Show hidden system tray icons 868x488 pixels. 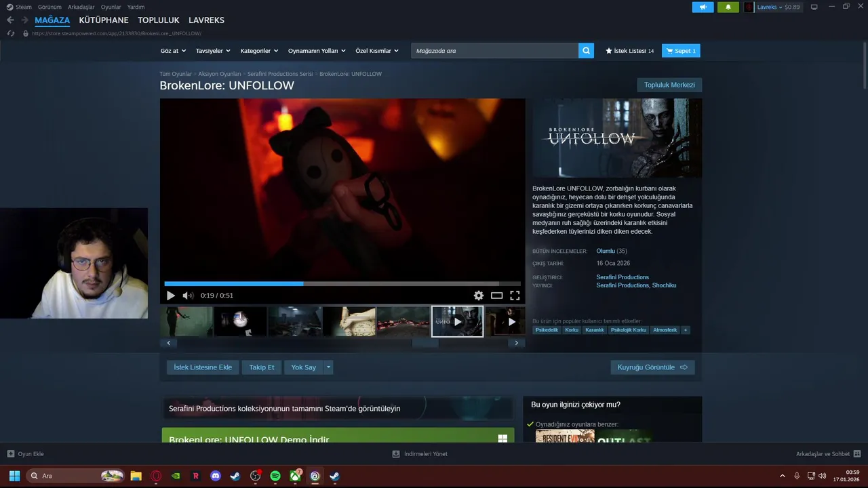point(783,476)
